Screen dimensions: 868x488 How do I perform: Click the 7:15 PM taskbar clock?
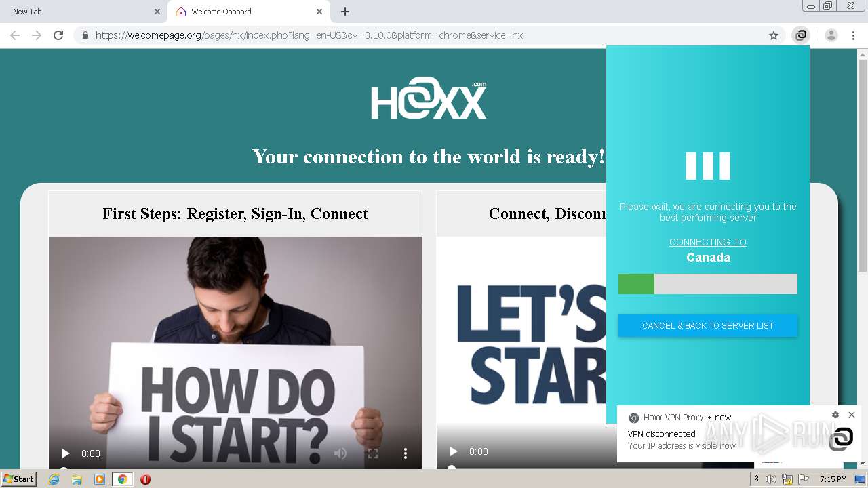pyautogui.click(x=833, y=479)
